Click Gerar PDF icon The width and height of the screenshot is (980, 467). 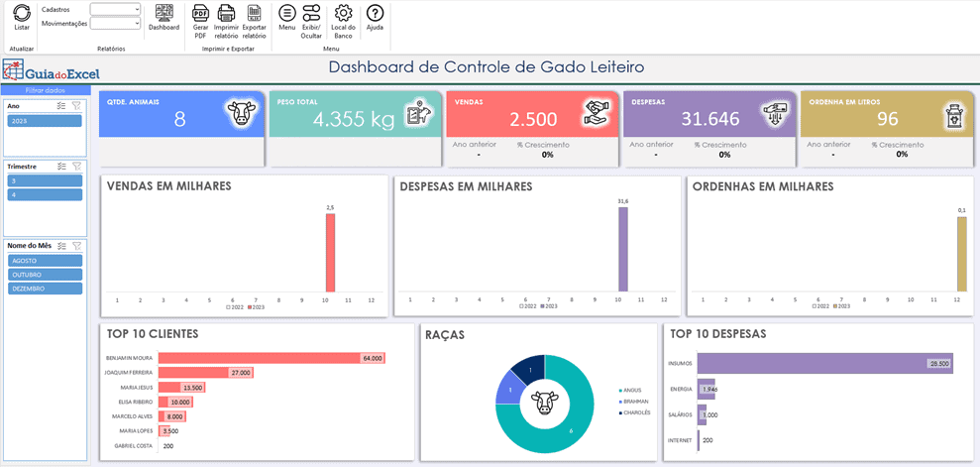click(x=200, y=13)
